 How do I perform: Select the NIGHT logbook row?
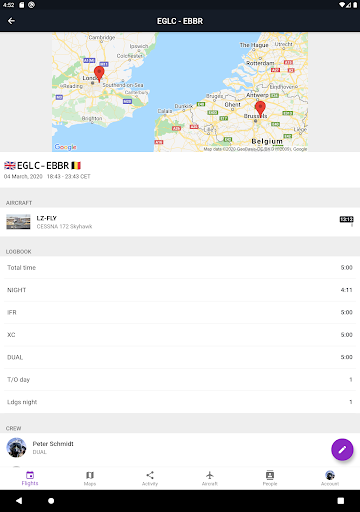tap(180, 290)
